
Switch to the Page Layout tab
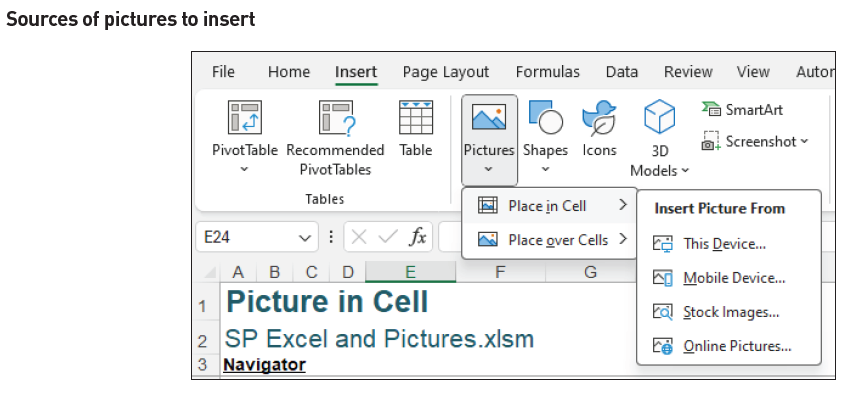tap(446, 72)
